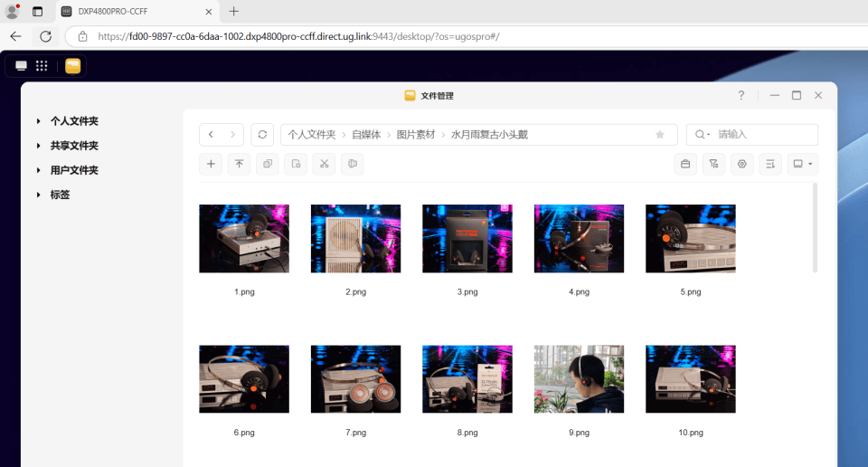Select thumbnail of 2.png
Screen dimensions: 868x467
pyautogui.click(x=356, y=239)
